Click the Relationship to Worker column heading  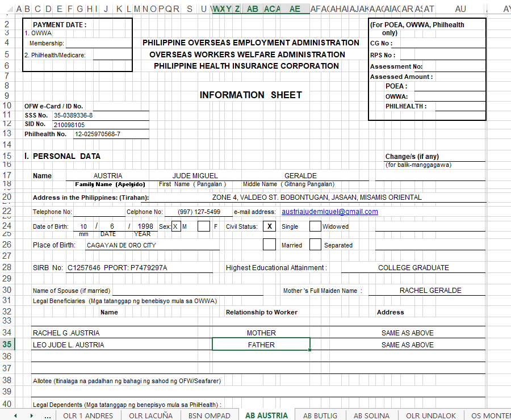[262, 312]
